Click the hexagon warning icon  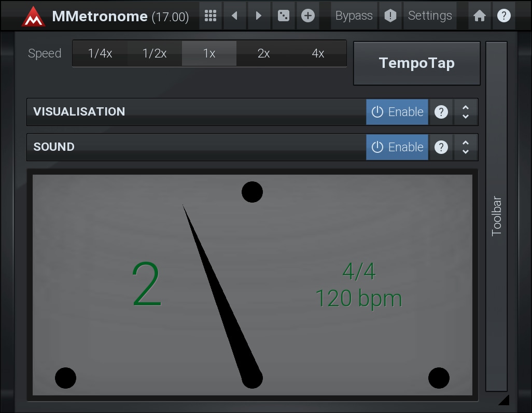(390, 16)
